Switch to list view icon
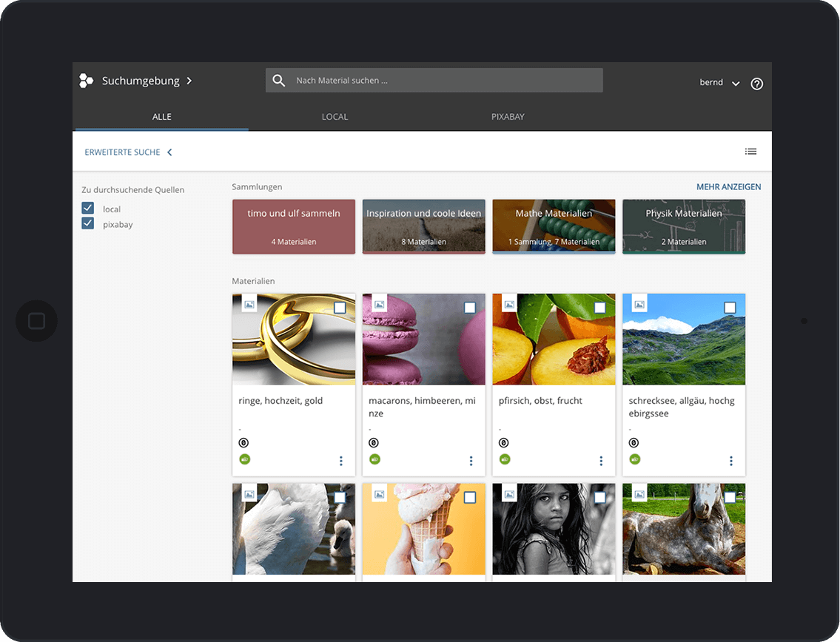 click(750, 152)
